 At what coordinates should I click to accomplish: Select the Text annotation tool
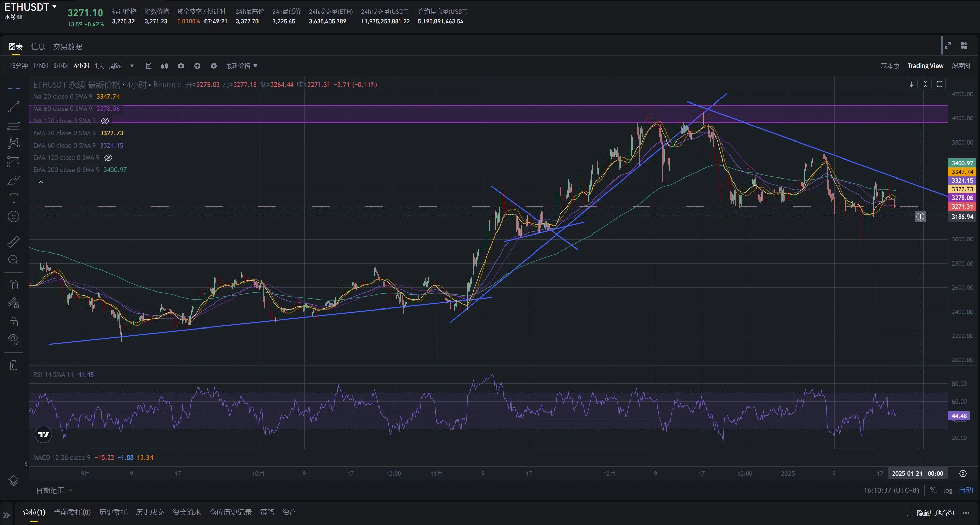(14, 198)
